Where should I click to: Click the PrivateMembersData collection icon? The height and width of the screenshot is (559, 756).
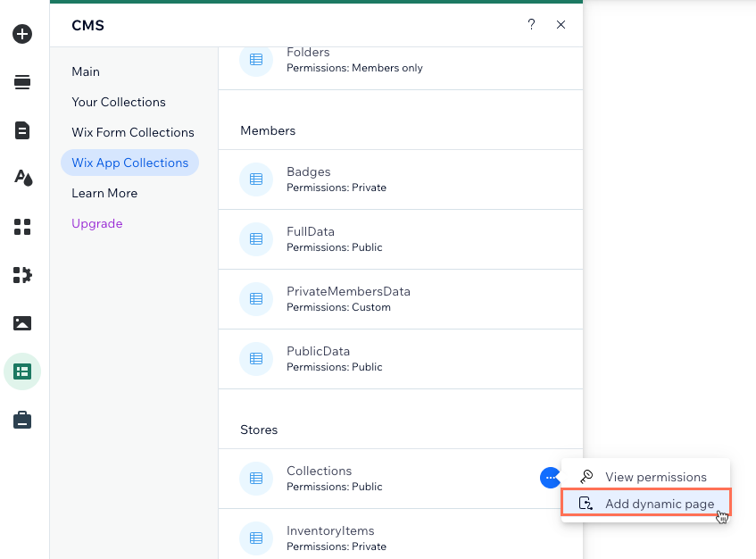click(x=256, y=299)
